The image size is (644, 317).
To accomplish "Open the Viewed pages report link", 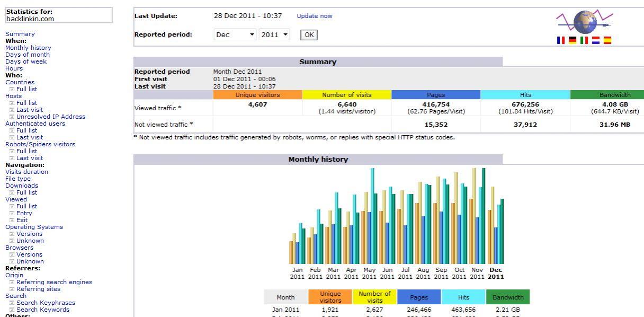I will [x=16, y=199].
